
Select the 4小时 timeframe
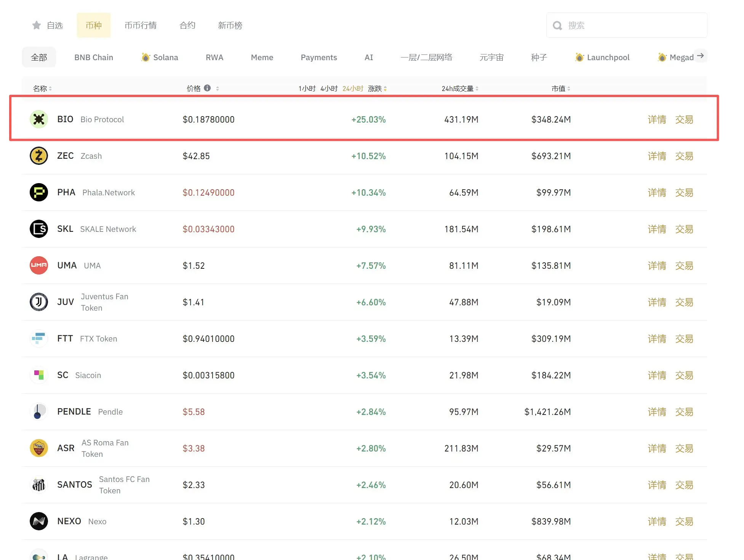pos(329,88)
